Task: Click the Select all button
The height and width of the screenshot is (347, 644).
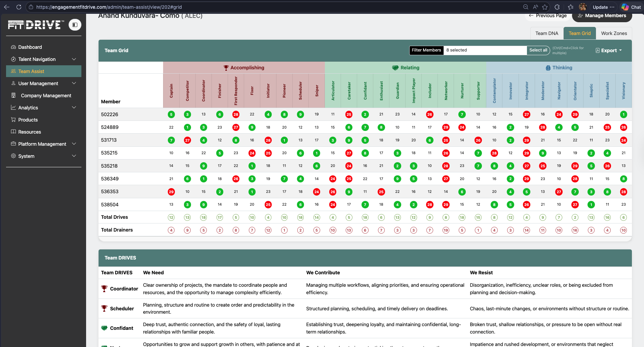Action: tap(538, 50)
